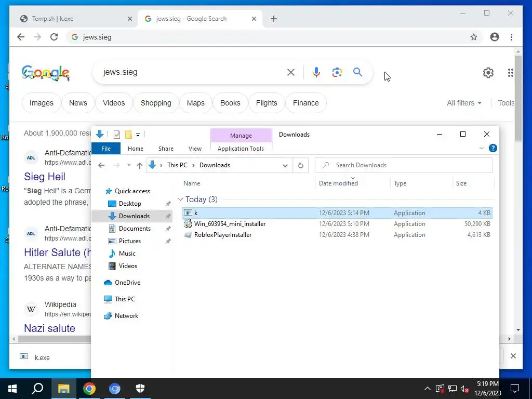Click Properties icon in Explorer quick toolbar
Viewport: 532px width, 399px height.
117,135
